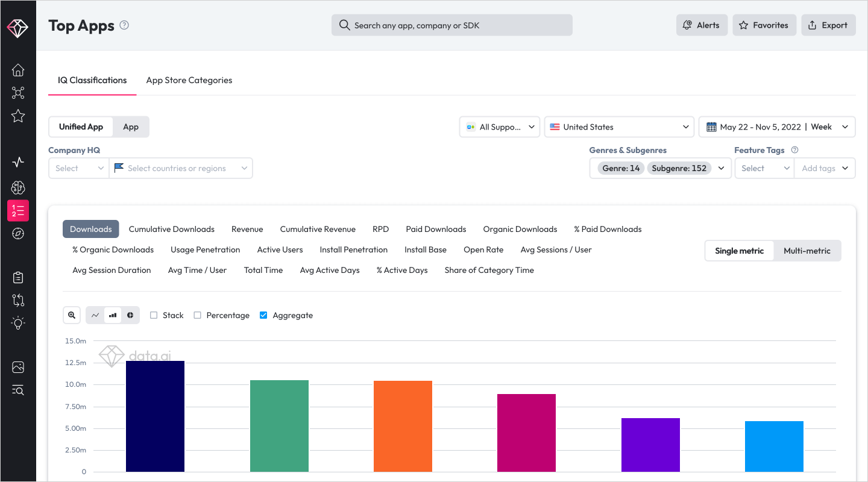Viewport: 868px width, 482px height.
Task: Open the May 22 - Nov 5, 2022 date dropdown
Action: pos(777,127)
